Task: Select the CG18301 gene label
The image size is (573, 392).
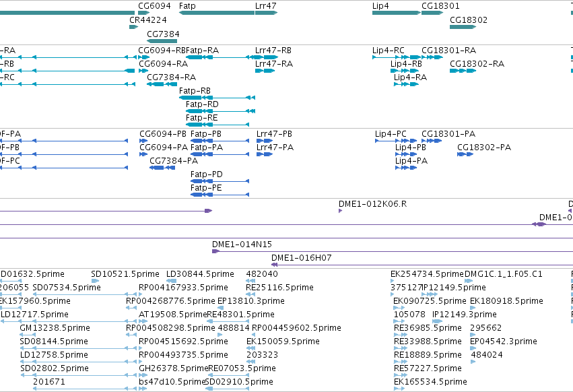Action: click(440, 6)
